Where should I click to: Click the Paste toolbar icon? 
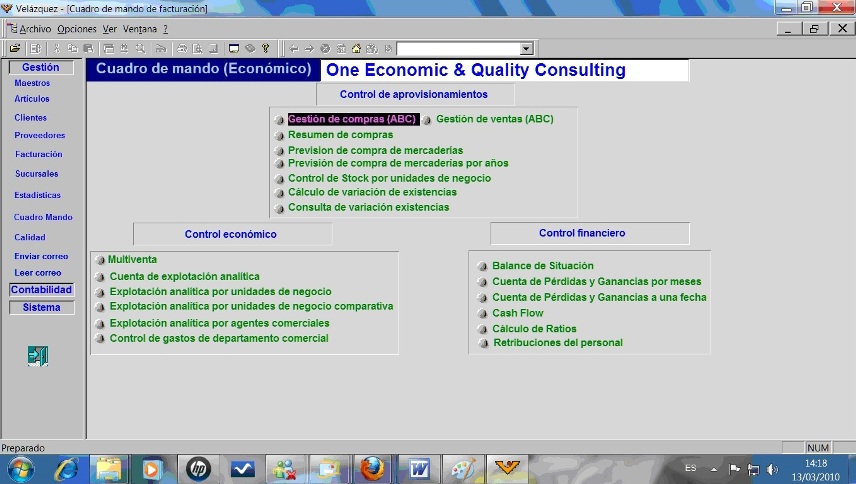coord(88,49)
